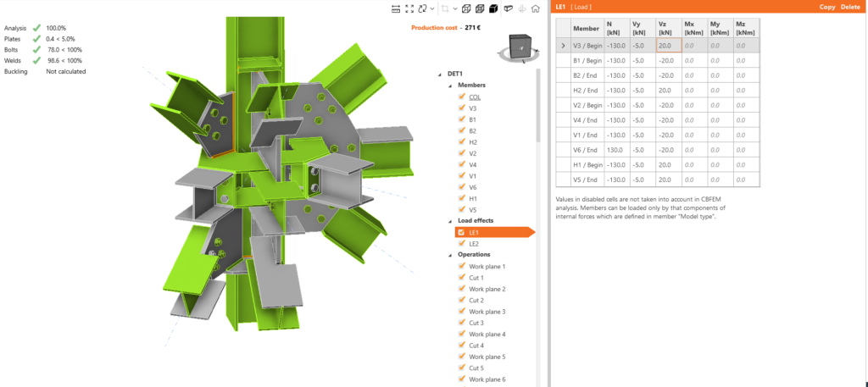Open dropdown arrow next to the crop icon

point(455,8)
